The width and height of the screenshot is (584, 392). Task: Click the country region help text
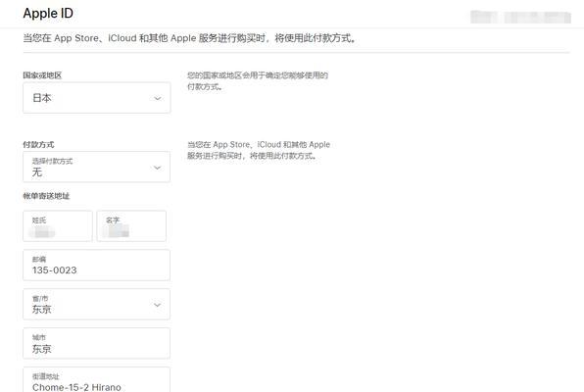[x=258, y=81]
